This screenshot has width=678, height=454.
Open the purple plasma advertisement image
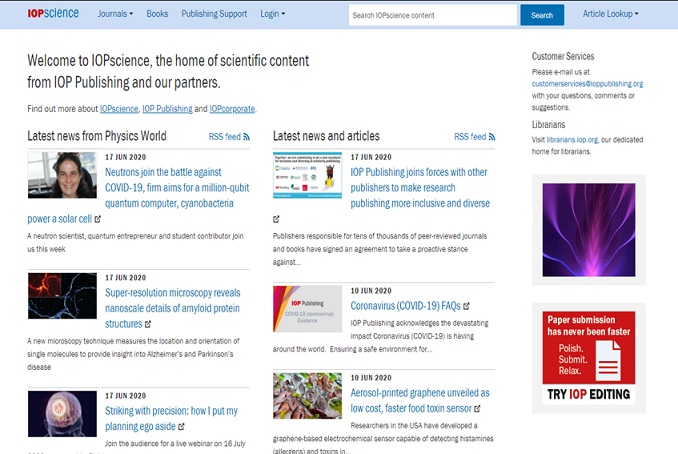(x=589, y=229)
